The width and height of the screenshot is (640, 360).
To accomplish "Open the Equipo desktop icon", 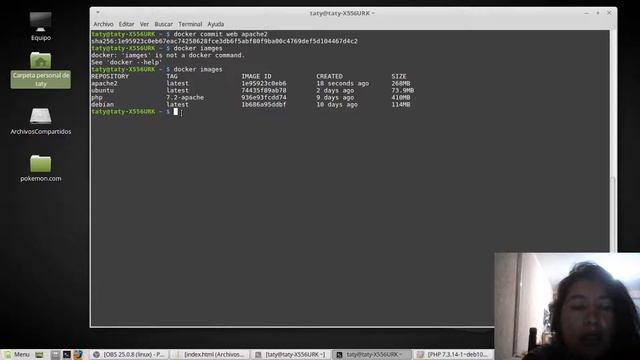I will [x=40, y=27].
